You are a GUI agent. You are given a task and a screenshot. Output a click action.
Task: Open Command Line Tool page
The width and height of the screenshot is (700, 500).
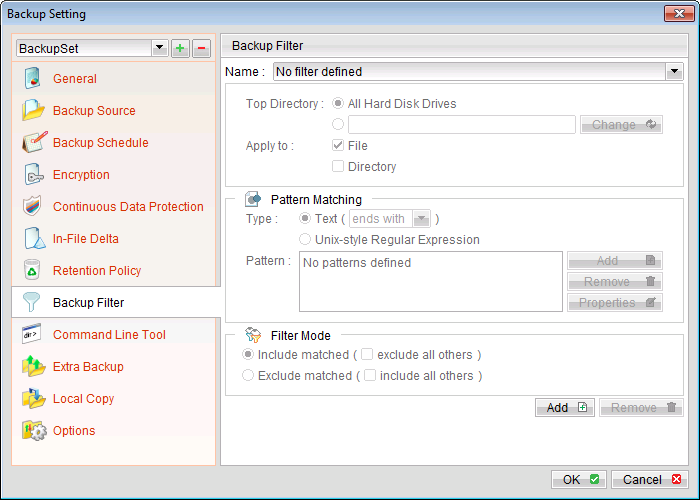[109, 335]
